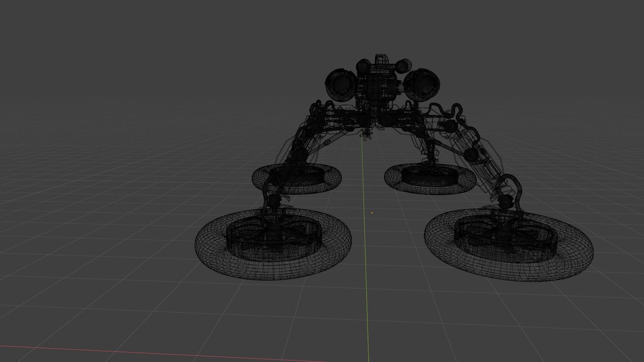The height and width of the screenshot is (362, 644).
Task: Select the small top-left sphere on head
Action: click(x=363, y=65)
